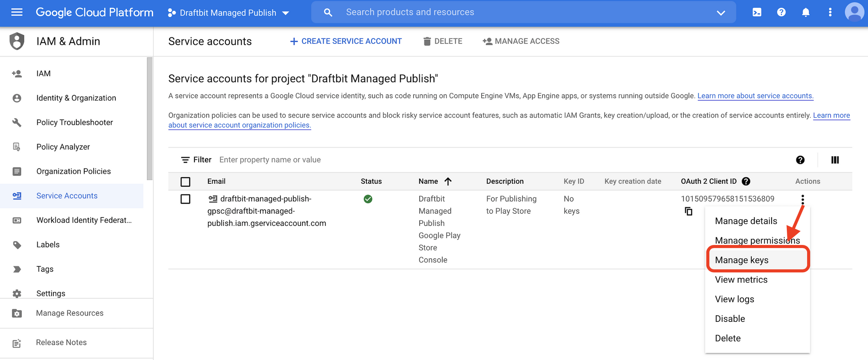Open Workload Identity Federation
The image size is (868, 360).
[84, 220]
